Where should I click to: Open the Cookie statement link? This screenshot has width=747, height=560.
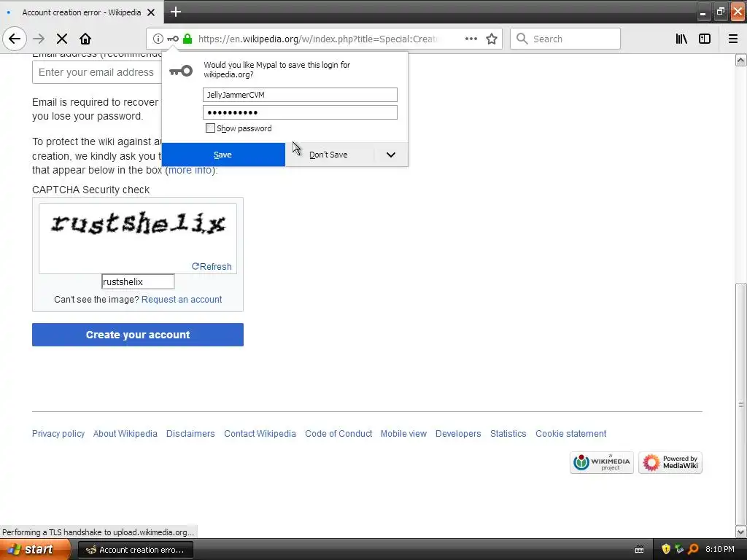click(x=570, y=434)
